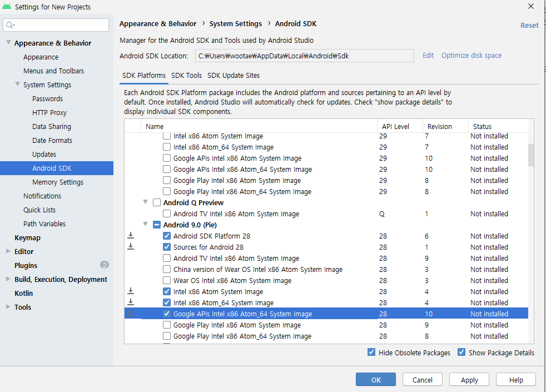546x392 pixels.
Task: Toggle Hide Obsolete Packages checkbox
Action: (x=371, y=353)
